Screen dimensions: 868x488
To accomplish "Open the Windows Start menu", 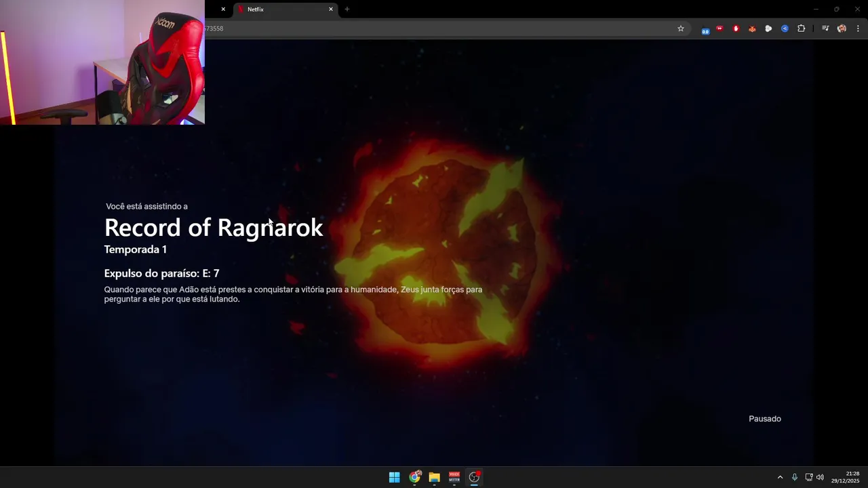I will point(394,477).
